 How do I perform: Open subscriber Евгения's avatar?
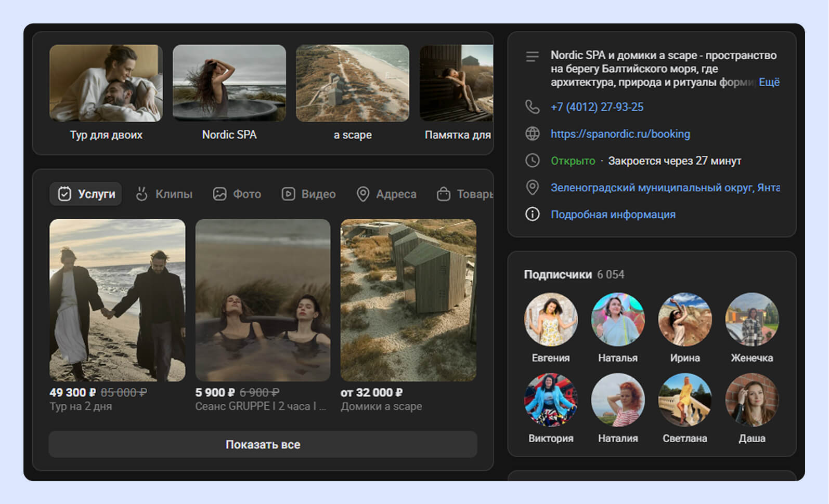point(551,320)
